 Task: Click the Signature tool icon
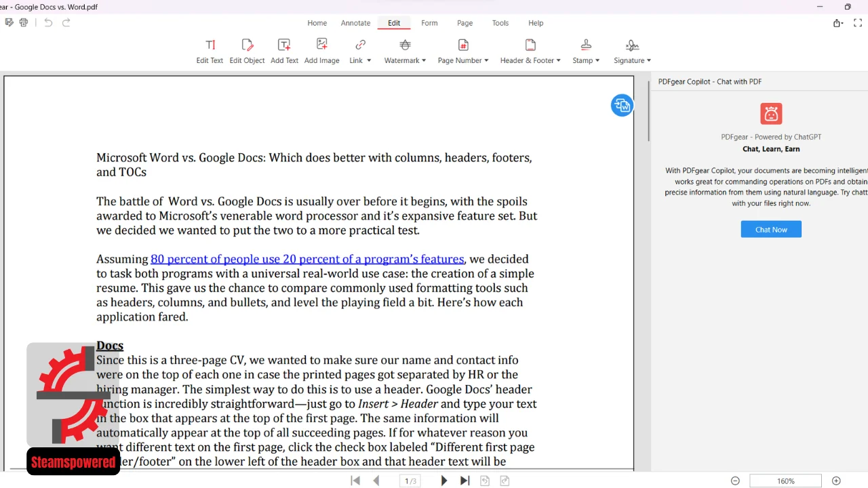(x=632, y=45)
